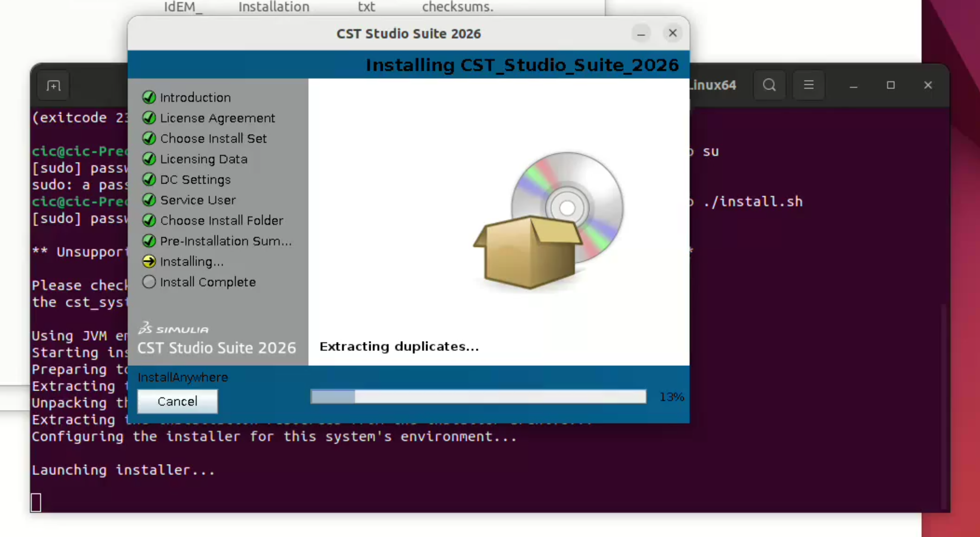The width and height of the screenshot is (980, 537).
Task: Click the Service User step checkmark icon
Action: (149, 200)
